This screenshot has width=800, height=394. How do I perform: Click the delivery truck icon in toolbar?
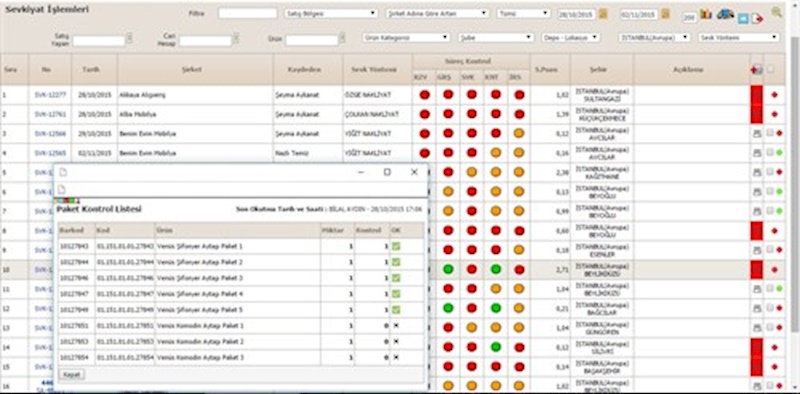click(725, 14)
